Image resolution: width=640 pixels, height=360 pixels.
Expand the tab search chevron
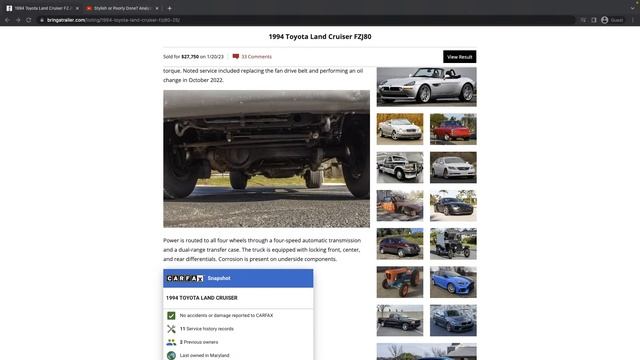633,8
